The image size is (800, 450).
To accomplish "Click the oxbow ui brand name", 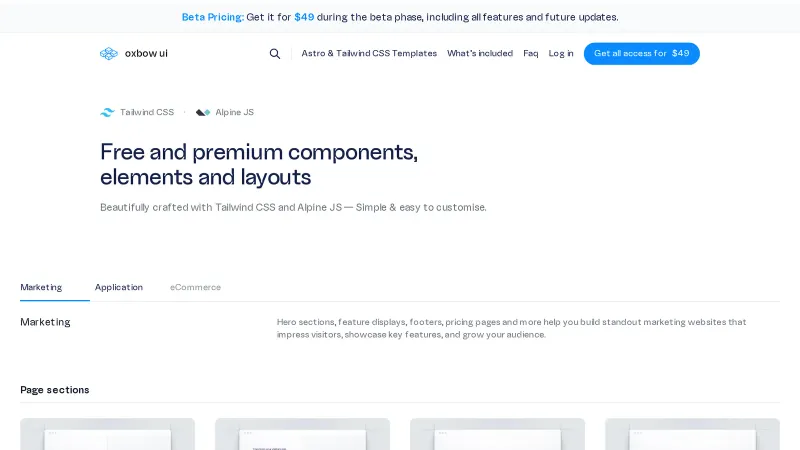I will [146, 54].
